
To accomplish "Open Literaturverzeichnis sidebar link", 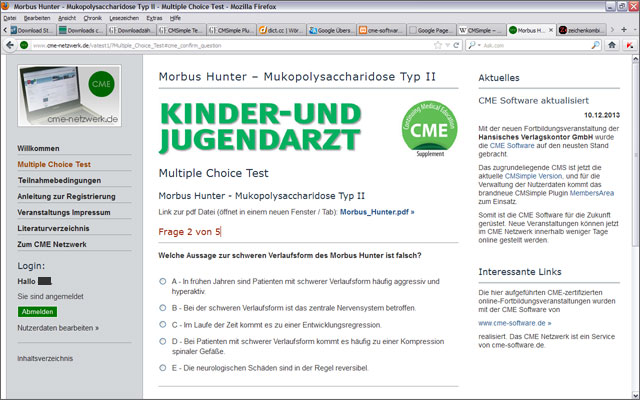I will tap(53, 228).
